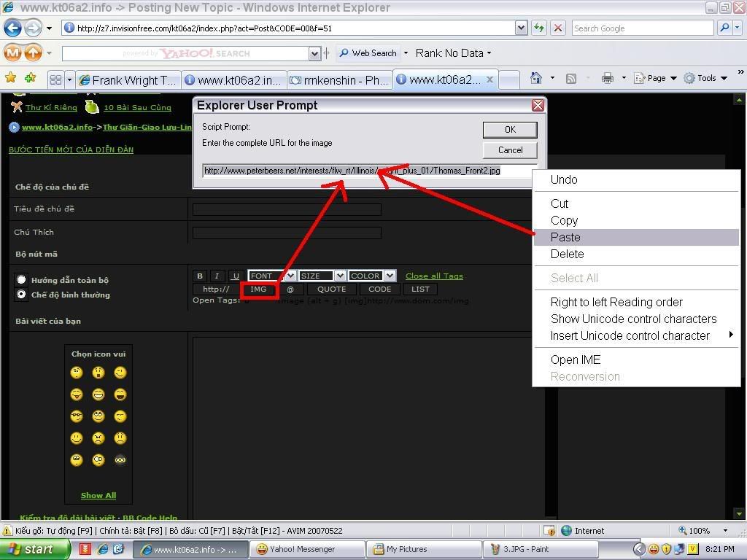Screen dimensions: 747x560
Task: Open the Quick Tabs grid icon
Action: 55,80
